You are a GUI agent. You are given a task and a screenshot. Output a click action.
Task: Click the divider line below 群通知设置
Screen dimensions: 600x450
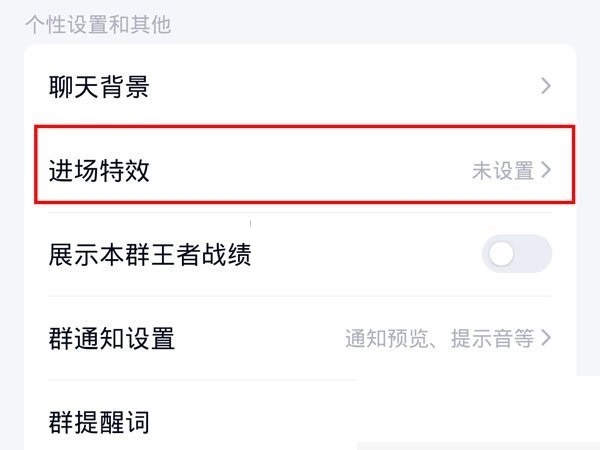pyautogui.click(x=200, y=380)
